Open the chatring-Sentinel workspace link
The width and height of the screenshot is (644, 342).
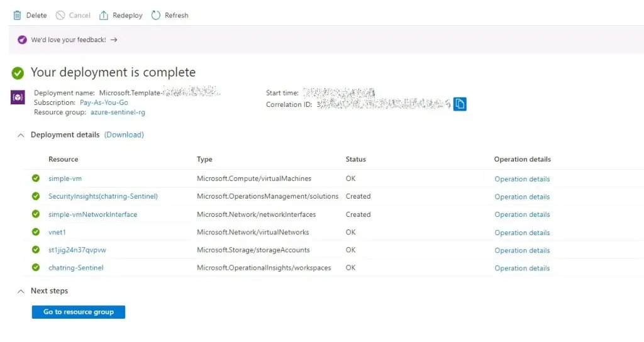(76, 268)
